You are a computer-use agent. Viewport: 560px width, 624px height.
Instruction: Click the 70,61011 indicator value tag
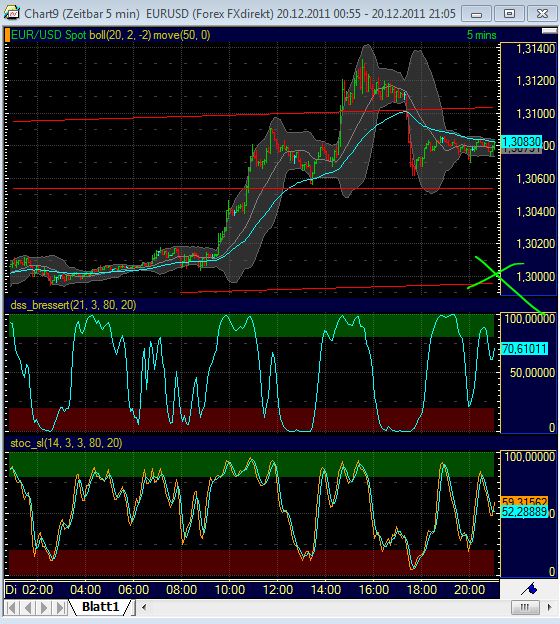(524, 349)
